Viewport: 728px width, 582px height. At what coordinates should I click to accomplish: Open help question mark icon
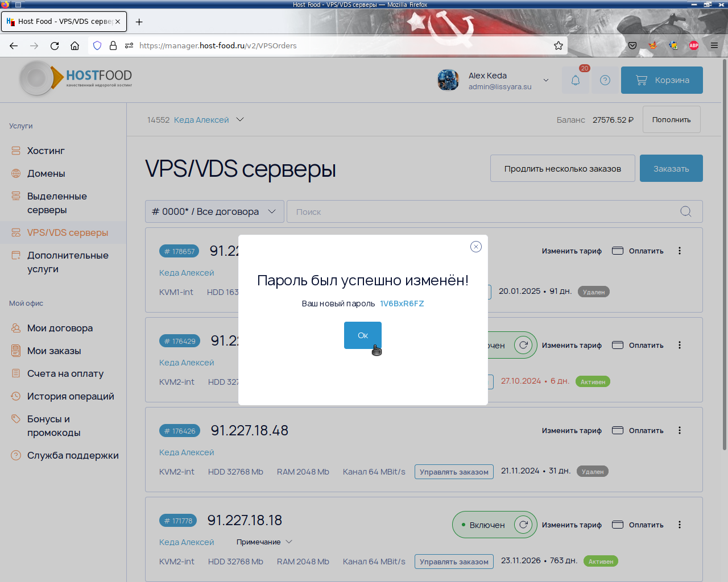pos(605,80)
